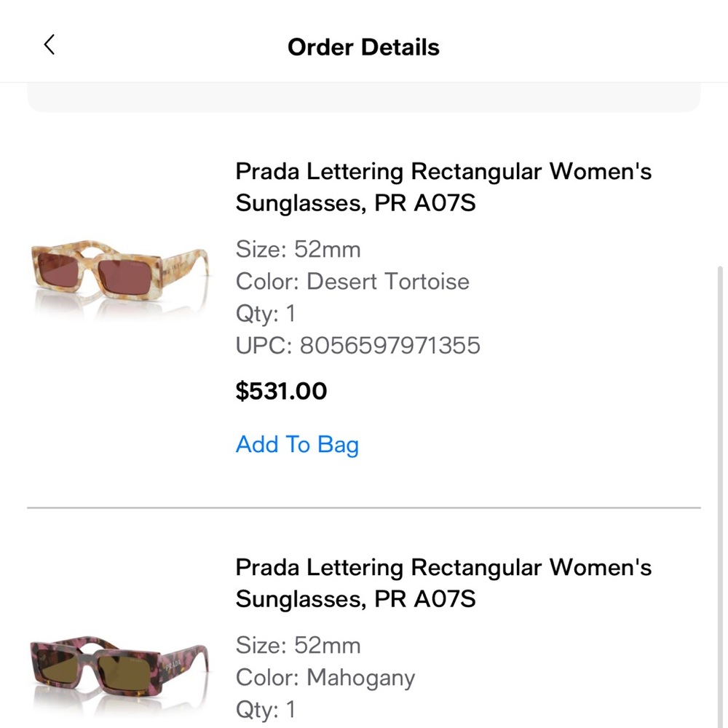This screenshot has height=728, width=728.
Task: Click the Qty: 1 text for first item
Action: [265, 314]
